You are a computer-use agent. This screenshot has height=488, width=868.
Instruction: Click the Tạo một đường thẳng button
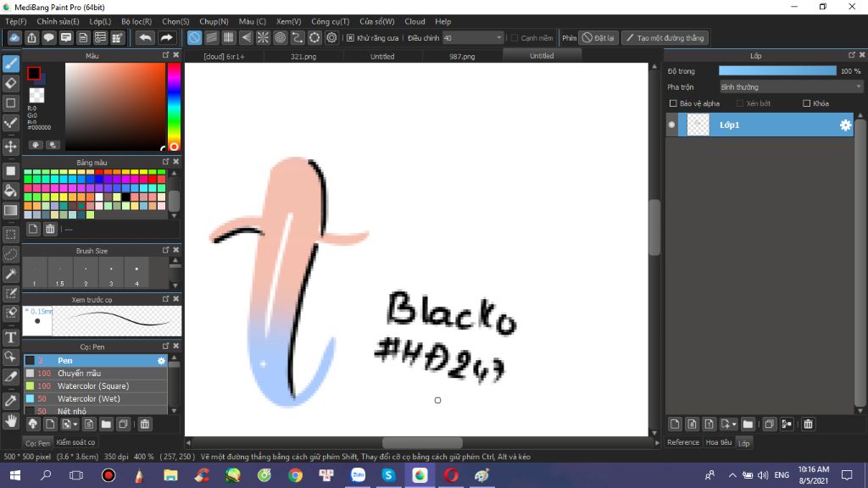665,38
